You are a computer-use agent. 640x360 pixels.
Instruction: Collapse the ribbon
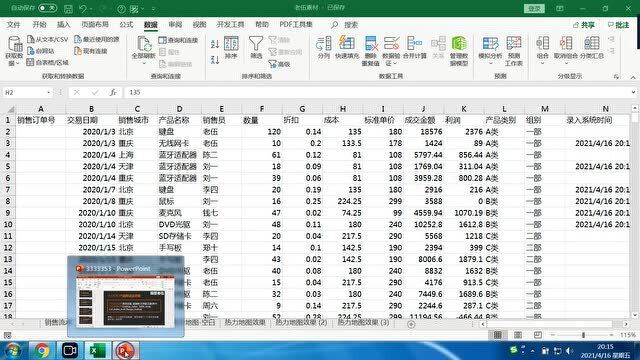(633, 77)
